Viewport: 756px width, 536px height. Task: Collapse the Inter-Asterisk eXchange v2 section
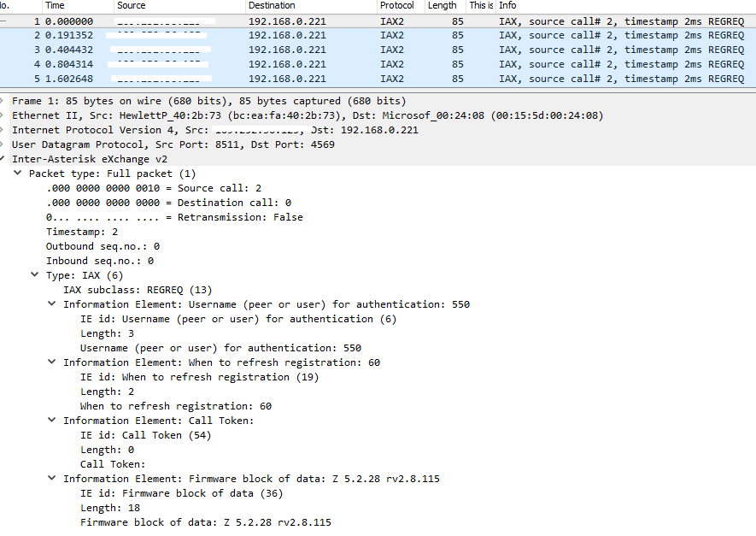tap(4, 159)
